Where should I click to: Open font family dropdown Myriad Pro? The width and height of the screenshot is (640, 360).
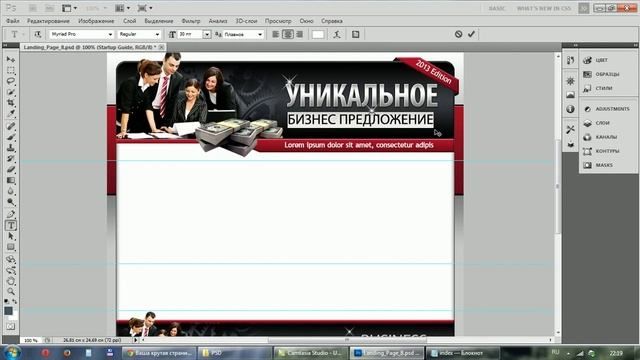(x=81, y=34)
